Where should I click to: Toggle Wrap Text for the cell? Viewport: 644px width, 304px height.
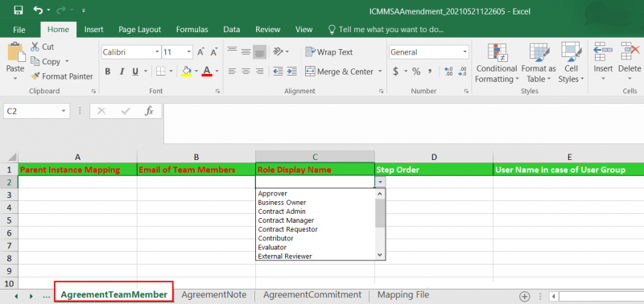(x=329, y=52)
